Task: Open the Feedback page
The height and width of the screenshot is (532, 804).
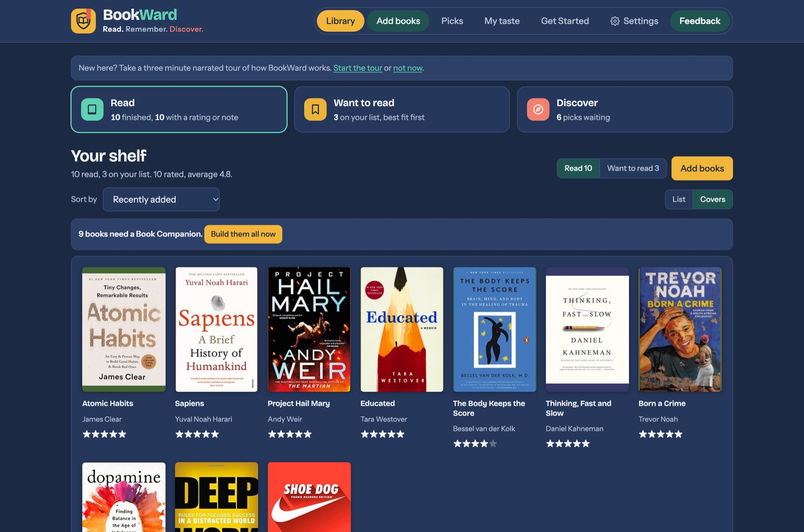Action: coord(699,21)
